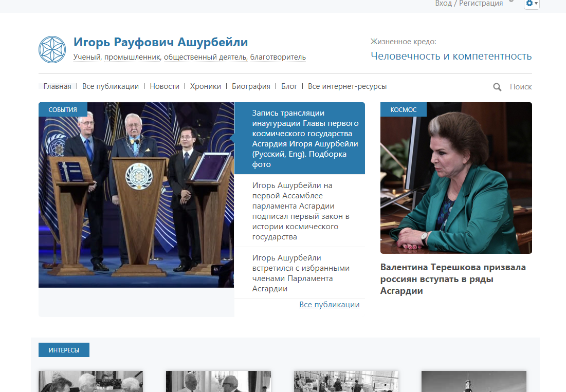Open the settings gear dropdown
566x392 pixels.
coord(532,4)
